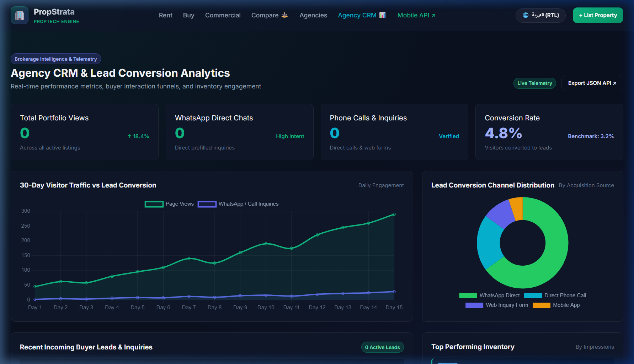The width and height of the screenshot is (634, 364).
Task: Click the Day 10 axis label
Action: (x=266, y=308)
